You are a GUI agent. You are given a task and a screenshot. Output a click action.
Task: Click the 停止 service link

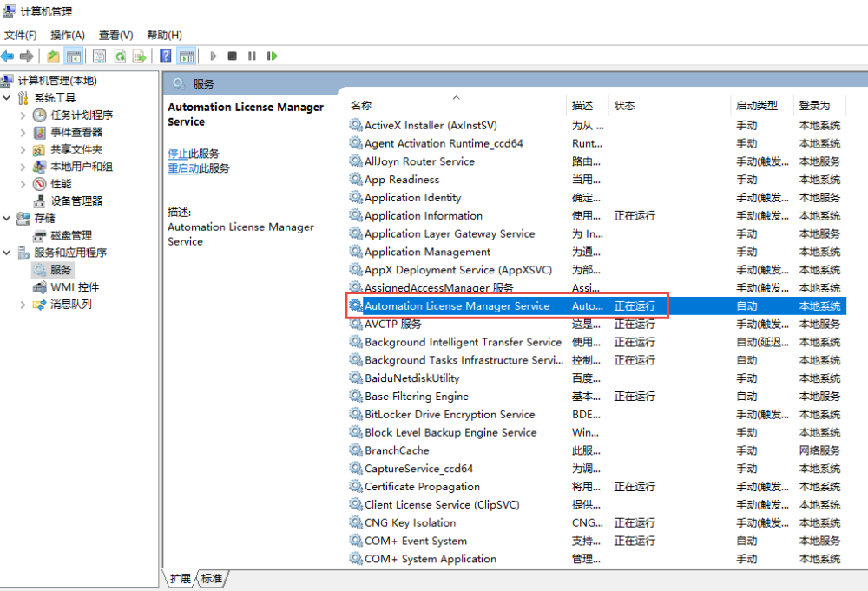coord(177,154)
